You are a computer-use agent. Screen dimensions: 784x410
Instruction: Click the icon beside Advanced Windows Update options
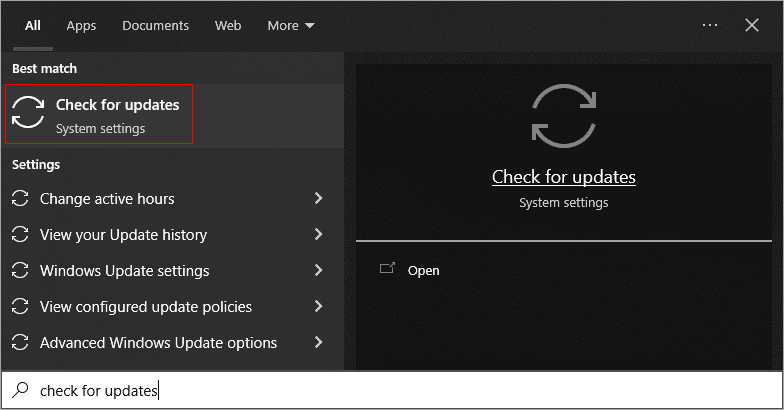point(20,342)
